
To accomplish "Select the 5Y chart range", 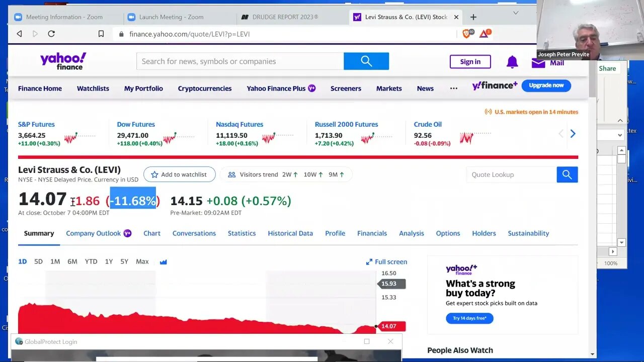I will coord(124,261).
